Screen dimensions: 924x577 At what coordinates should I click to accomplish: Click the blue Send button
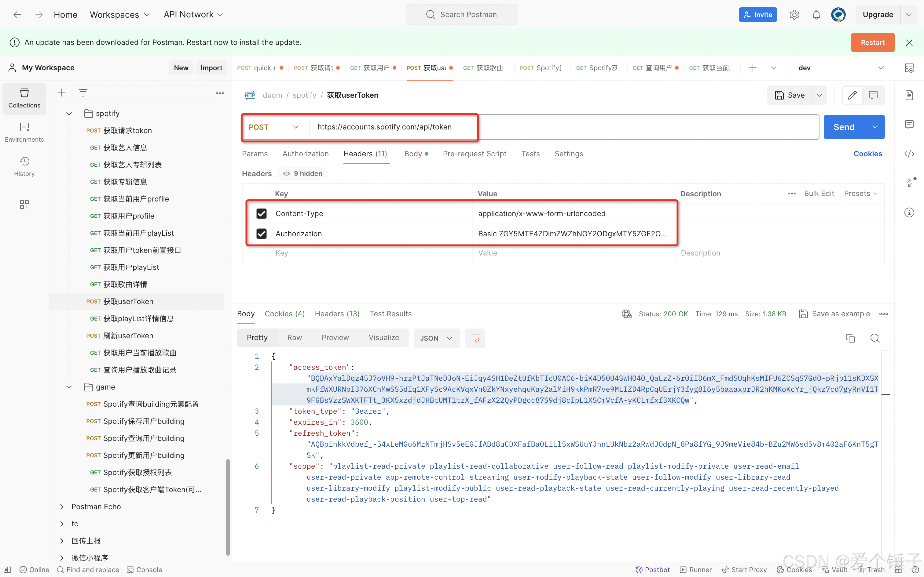tap(844, 127)
